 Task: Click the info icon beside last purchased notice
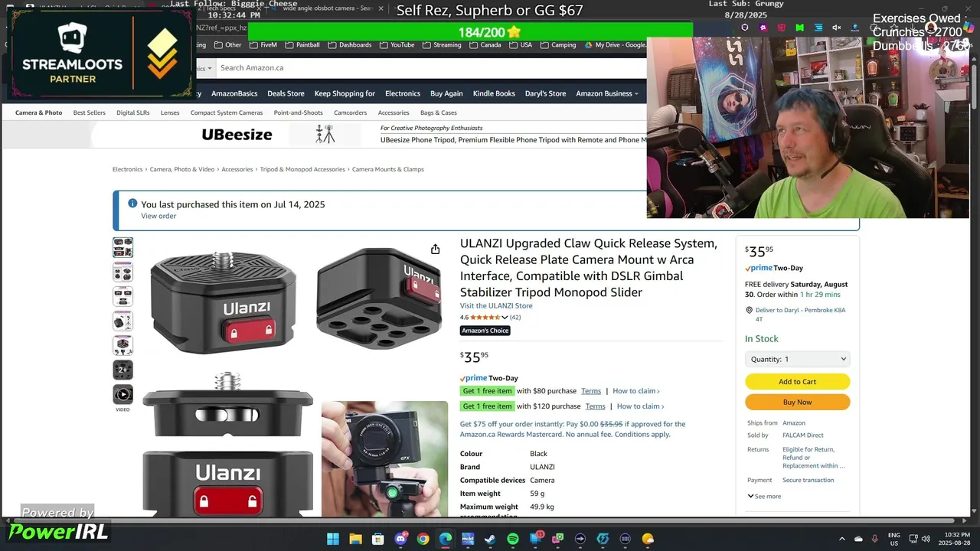[132, 204]
